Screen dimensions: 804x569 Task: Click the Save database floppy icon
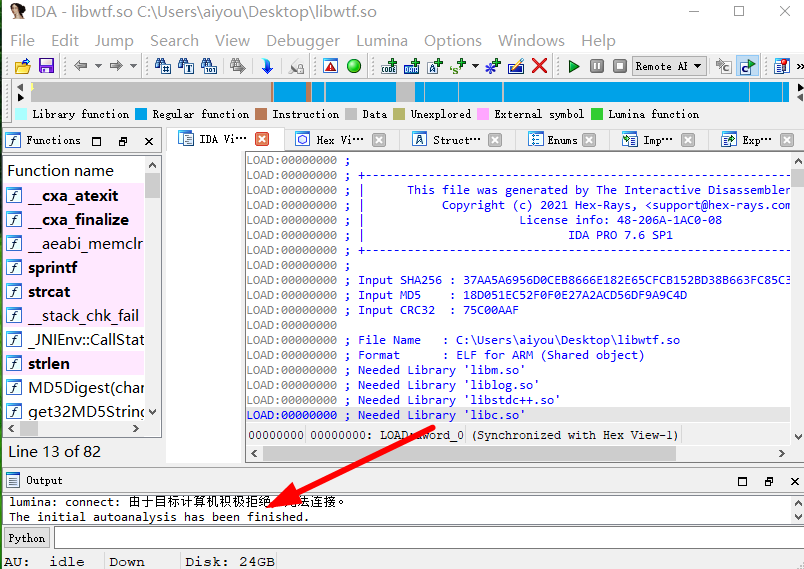[x=47, y=66]
